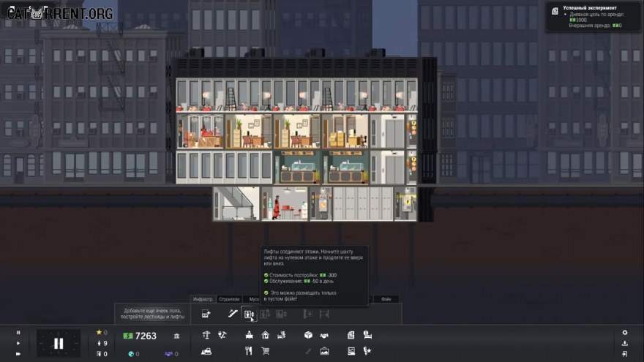Set fast-forward game speed
The height and width of the screenshot is (362, 644).
coord(18,354)
